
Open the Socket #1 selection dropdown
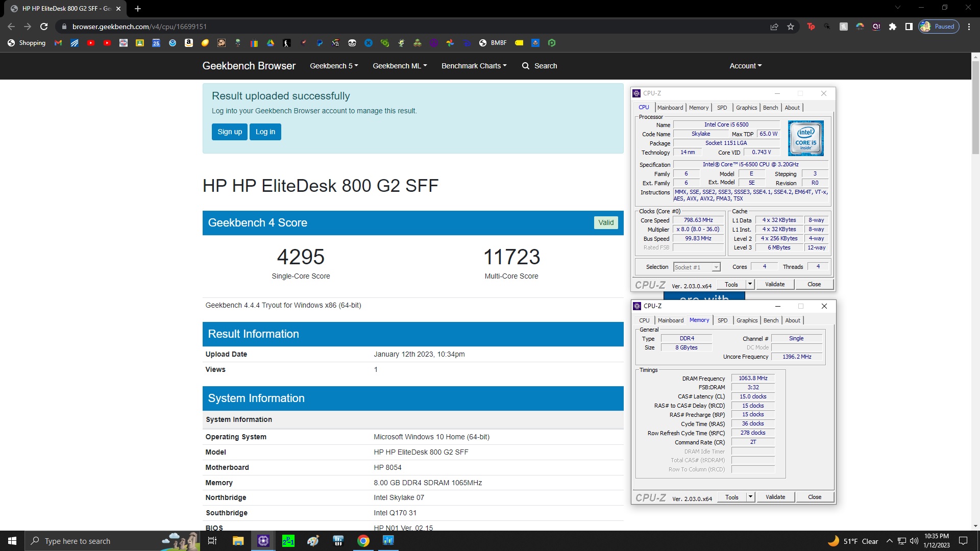[697, 267]
